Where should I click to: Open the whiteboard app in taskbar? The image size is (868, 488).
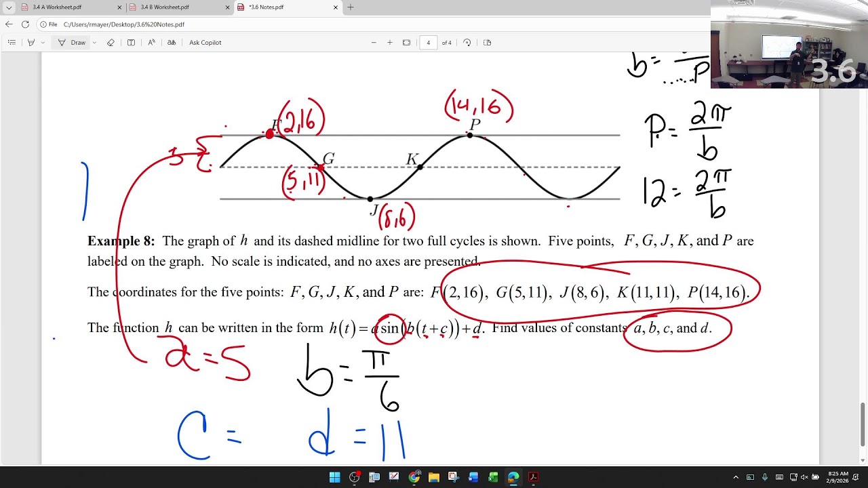(394, 477)
